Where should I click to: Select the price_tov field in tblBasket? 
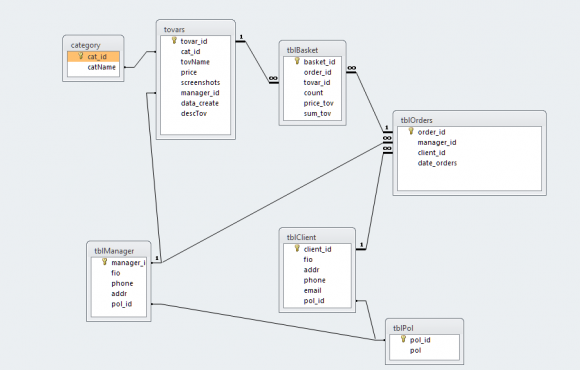coord(313,103)
